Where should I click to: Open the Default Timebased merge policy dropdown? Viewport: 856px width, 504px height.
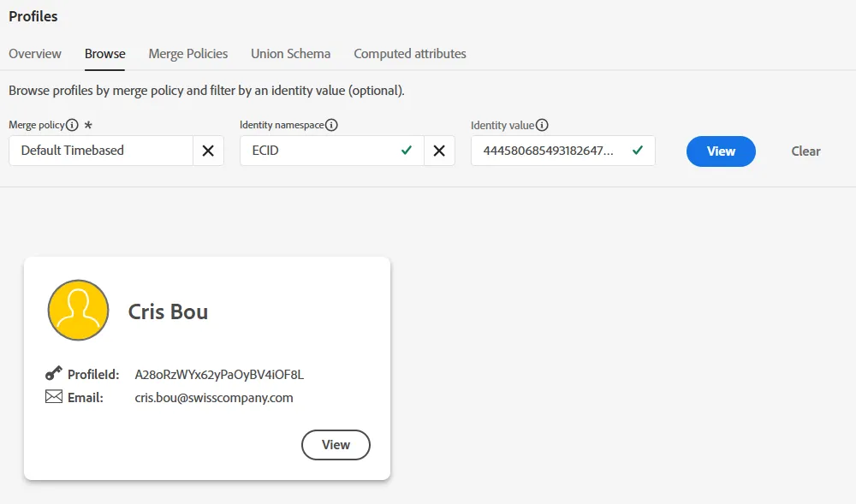101,151
